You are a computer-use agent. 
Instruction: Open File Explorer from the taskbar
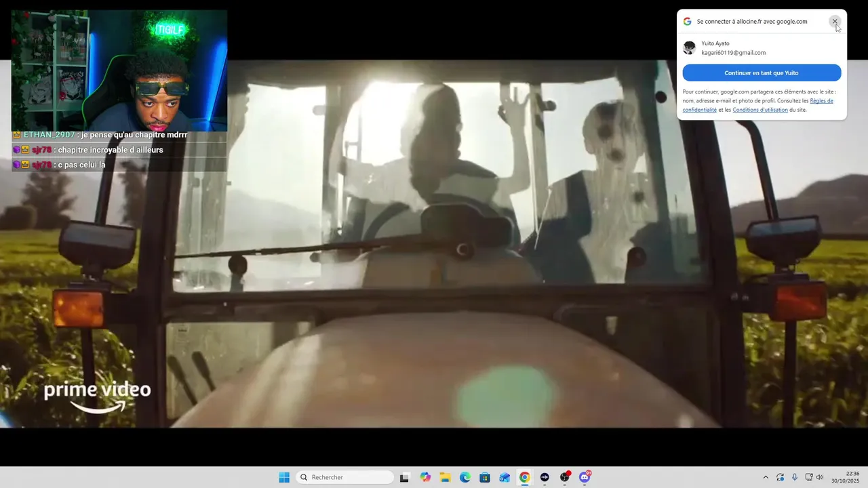click(445, 477)
